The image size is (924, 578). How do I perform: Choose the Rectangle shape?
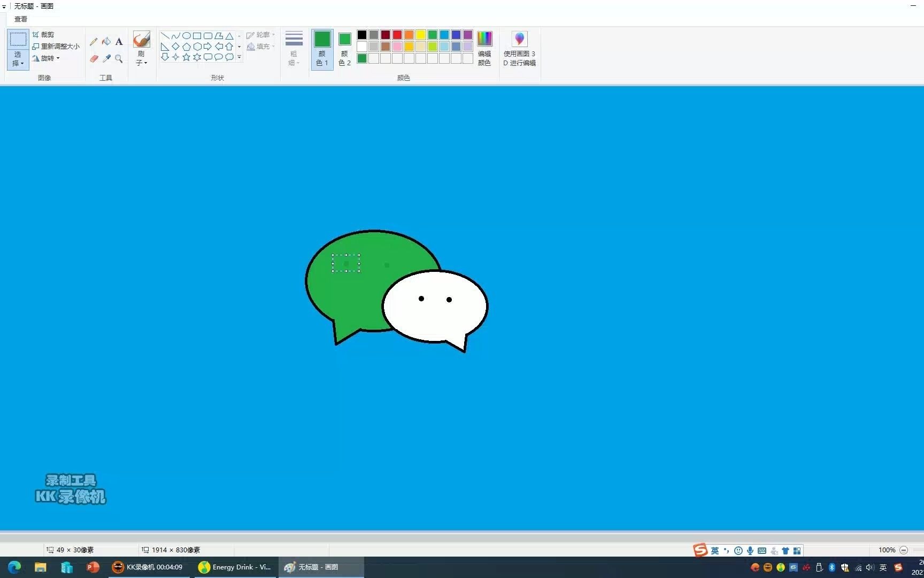coord(197,36)
